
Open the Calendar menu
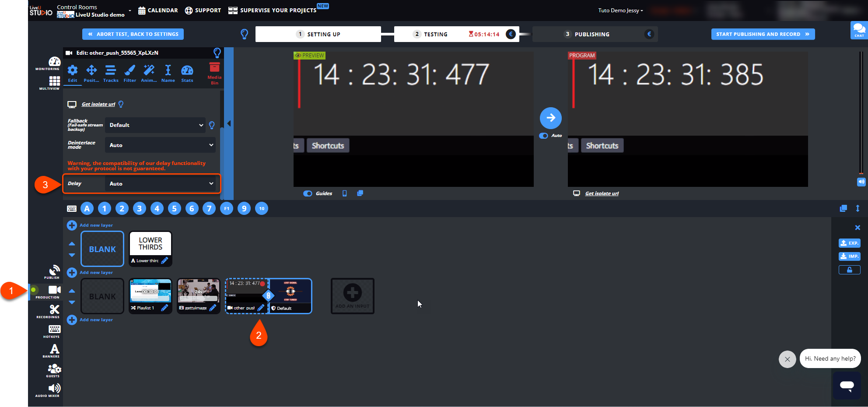click(158, 11)
